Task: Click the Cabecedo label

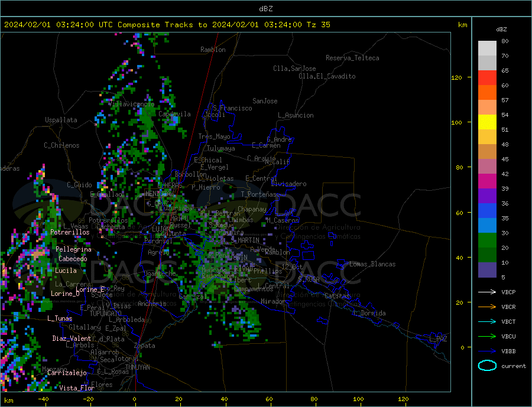Action: [x=73, y=259]
